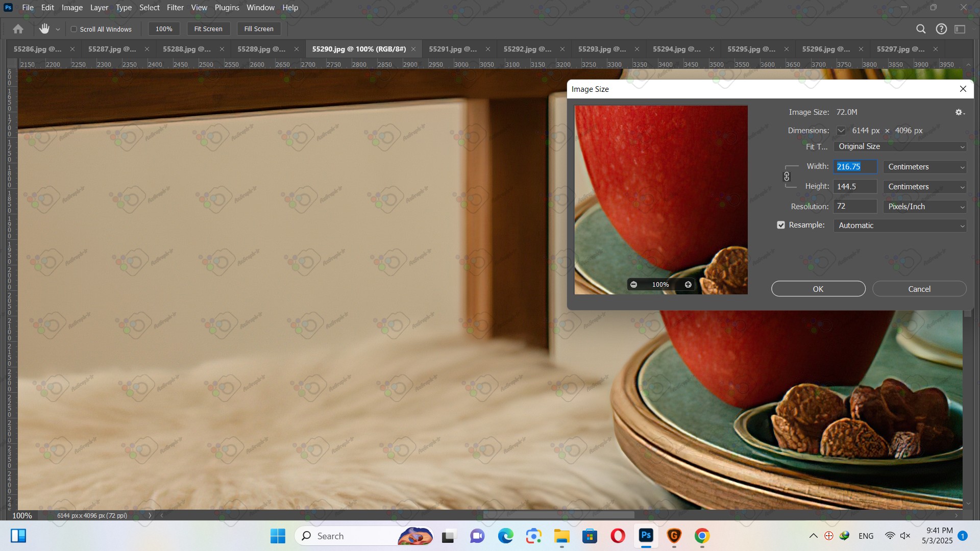Click the 100% zoom button

click(164, 29)
